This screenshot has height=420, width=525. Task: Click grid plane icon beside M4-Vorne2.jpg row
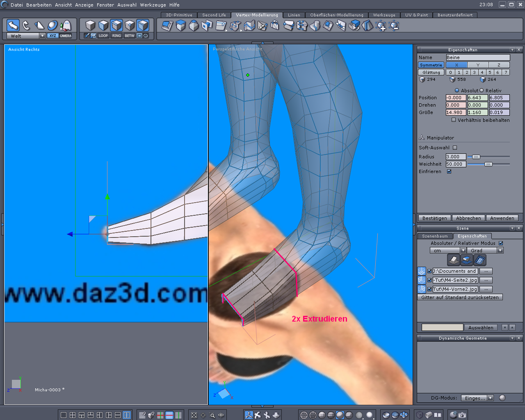point(422,289)
